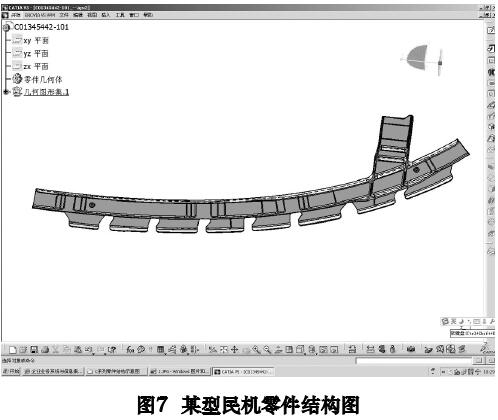Select the Fit All In icon
The width and height of the screenshot is (498, 420).
224,349
